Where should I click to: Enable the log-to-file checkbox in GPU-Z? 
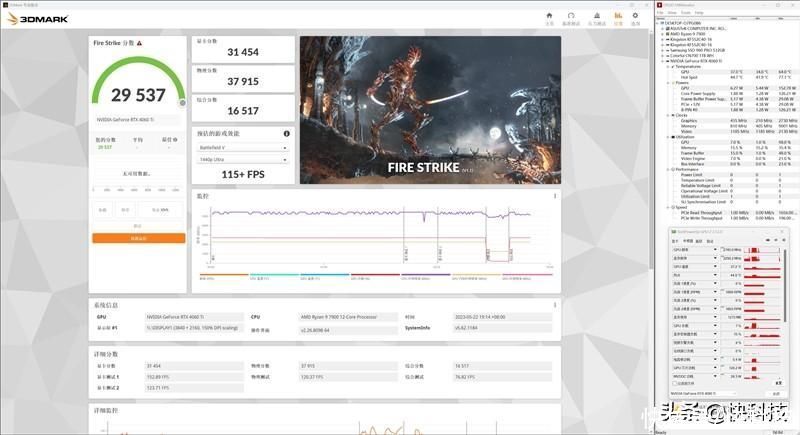point(674,383)
